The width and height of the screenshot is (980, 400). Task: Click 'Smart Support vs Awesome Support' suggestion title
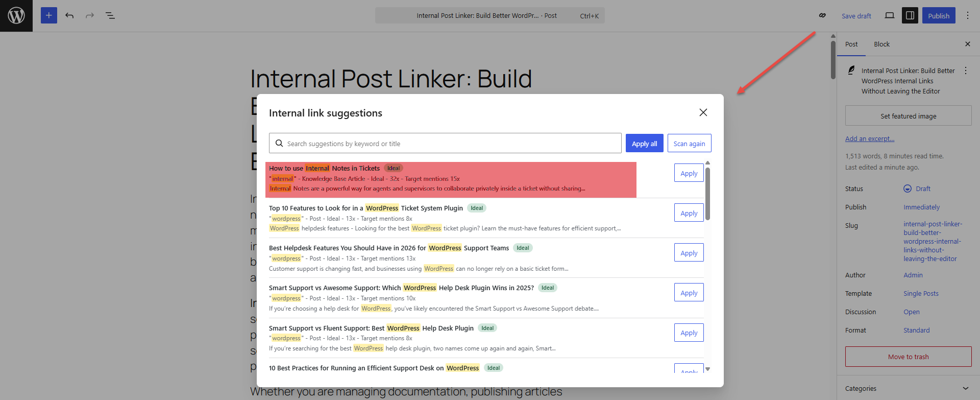(x=402, y=288)
